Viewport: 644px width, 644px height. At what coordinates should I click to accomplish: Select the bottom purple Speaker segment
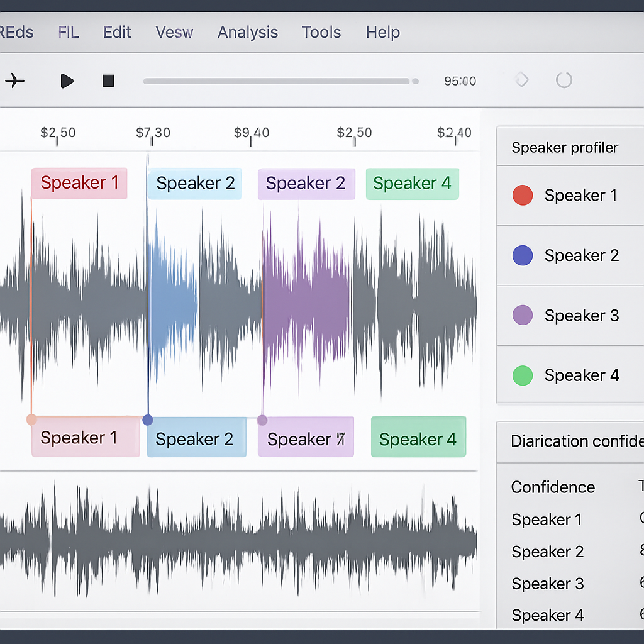tap(306, 438)
